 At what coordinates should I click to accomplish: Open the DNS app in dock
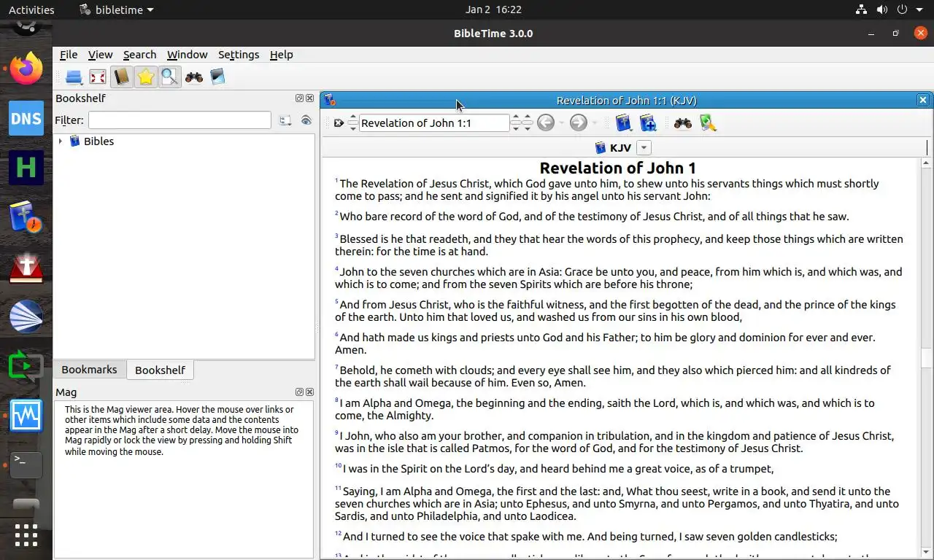pos(26,118)
